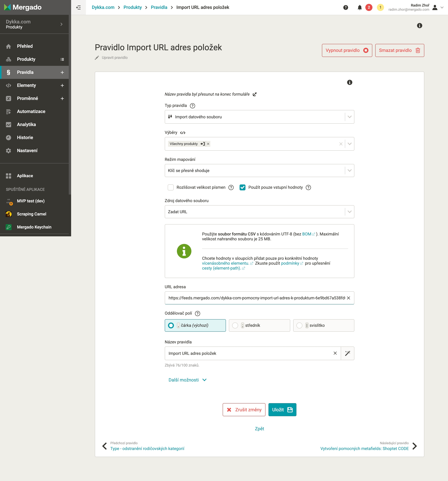Click the Vypnout pravidlo button
This screenshot has width=448, height=481.
[347, 50]
